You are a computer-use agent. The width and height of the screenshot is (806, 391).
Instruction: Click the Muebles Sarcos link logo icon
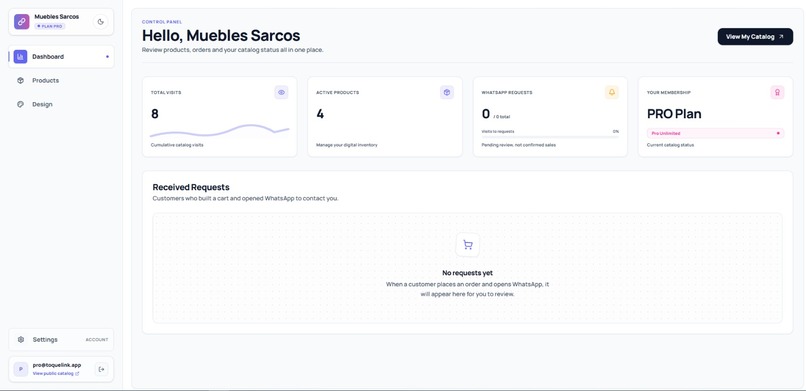(x=22, y=22)
